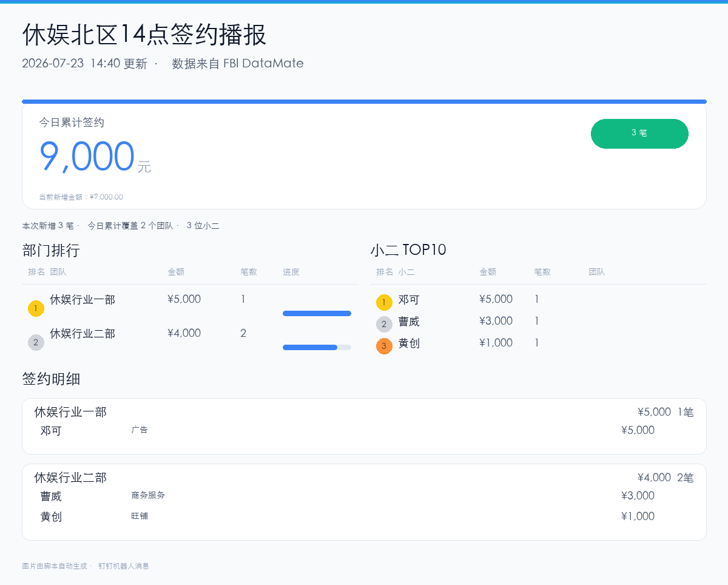The height and width of the screenshot is (585, 728).
Task: Click the update time 2026-07-23 14:40 更新
Action: (x=84, y=64)
